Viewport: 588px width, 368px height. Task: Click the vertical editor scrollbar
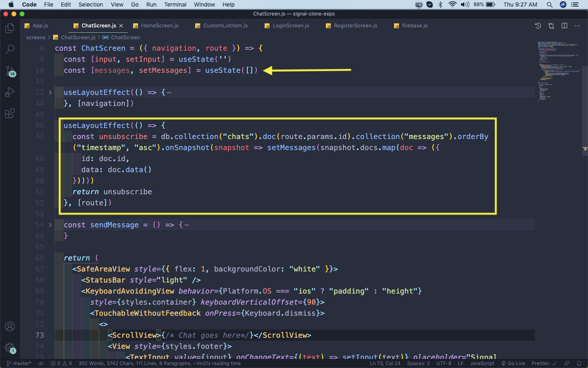tap(585, 110)
